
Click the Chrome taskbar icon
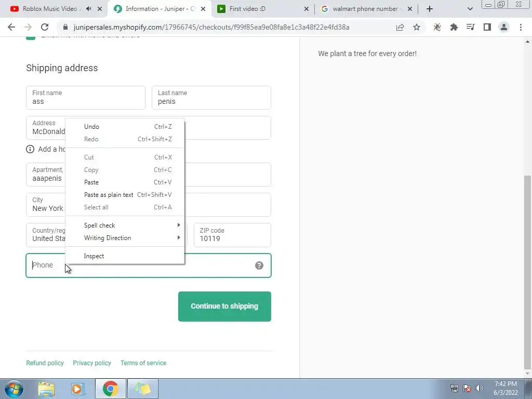coord(110,389)
